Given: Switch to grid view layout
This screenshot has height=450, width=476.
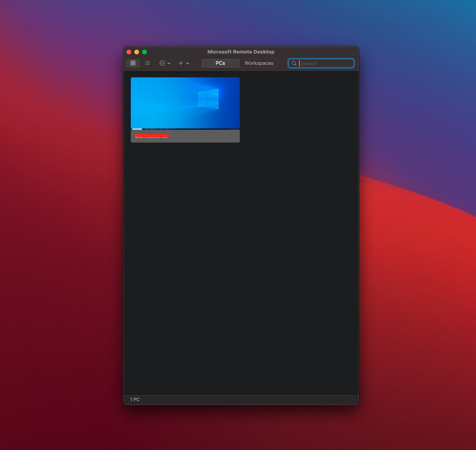Looking at the screenshot, I should pyautogui.click(x=133, y=63).
